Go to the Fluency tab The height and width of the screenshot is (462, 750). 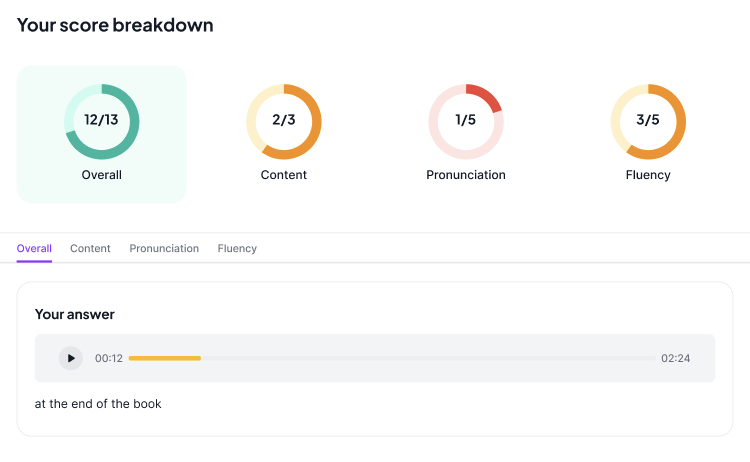click(x=237, y=248)
